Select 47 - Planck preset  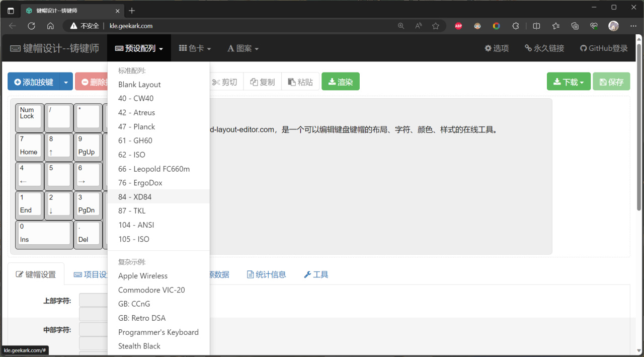coord(158,127)
